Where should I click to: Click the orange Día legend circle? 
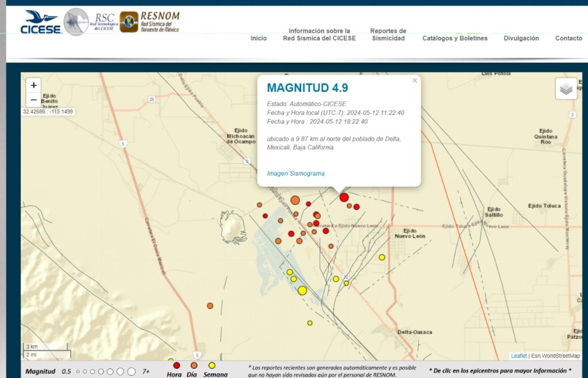tap(194, 365)
